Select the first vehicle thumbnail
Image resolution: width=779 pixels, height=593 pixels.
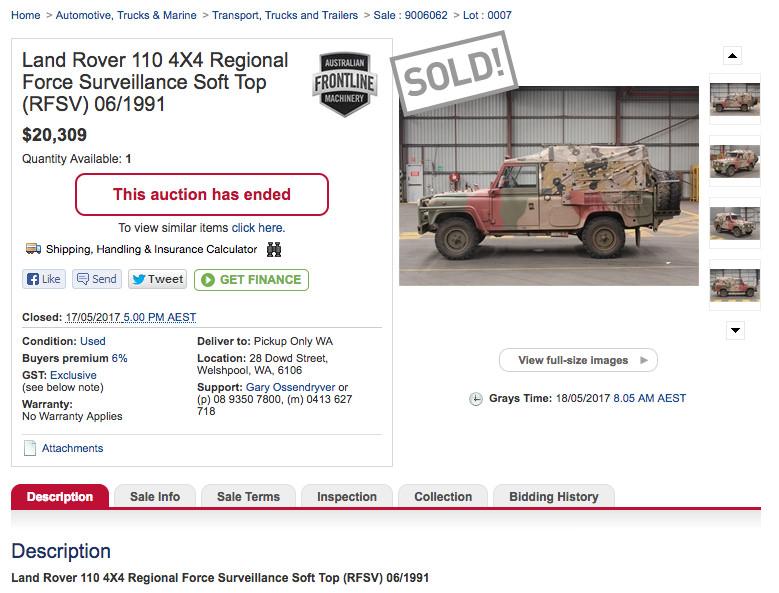click(734, 99)
